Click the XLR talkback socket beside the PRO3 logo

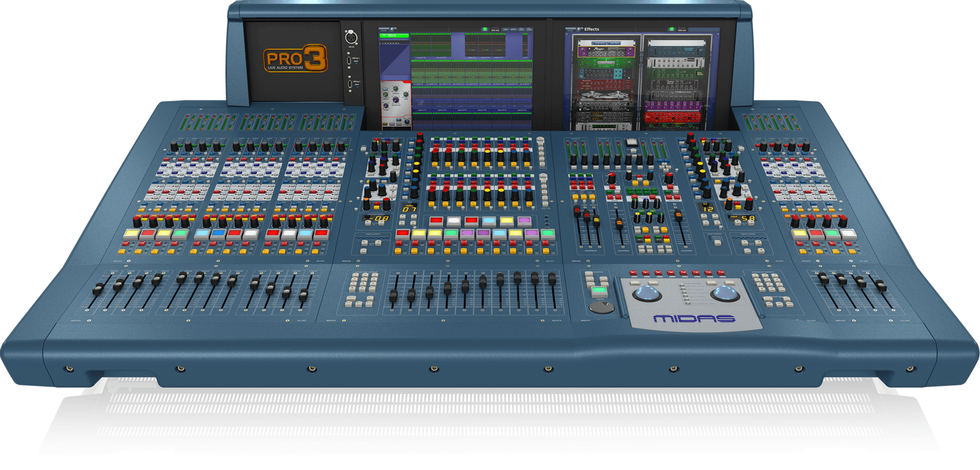pyautogui.click(x=351, y=38)
